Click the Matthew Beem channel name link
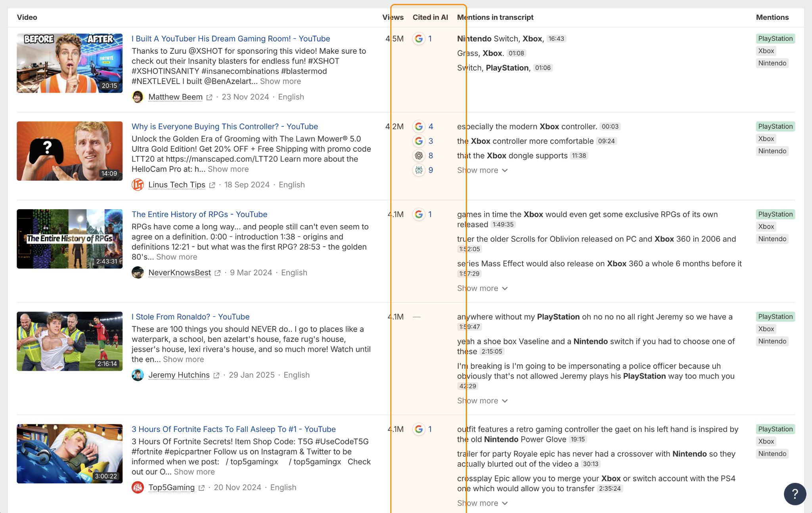The height and width of the screenshot is (513, 812). pyautogui.click(x=175, y=97)
